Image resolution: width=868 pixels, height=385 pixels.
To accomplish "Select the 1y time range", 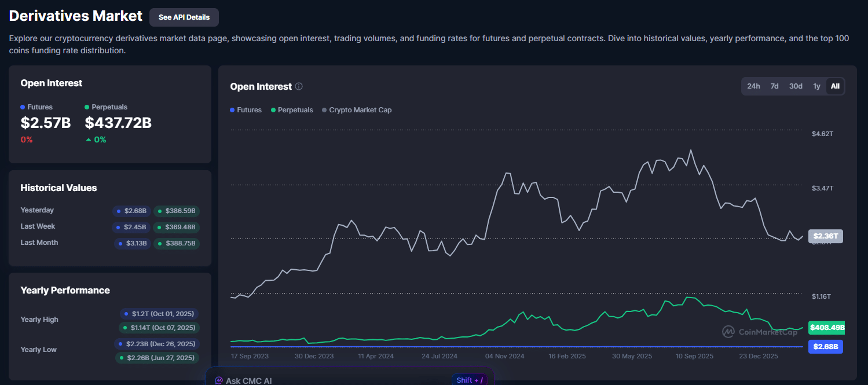I will tap(816, 86).
